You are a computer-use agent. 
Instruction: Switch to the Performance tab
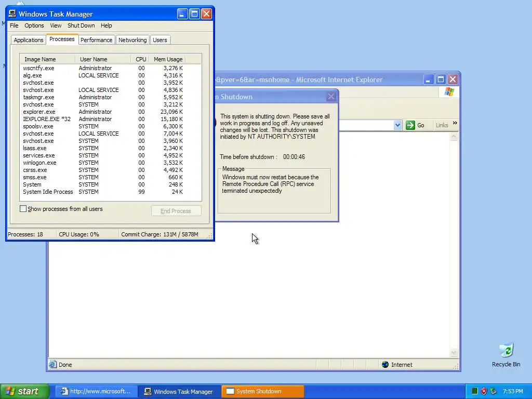click(x=96, y=40)
